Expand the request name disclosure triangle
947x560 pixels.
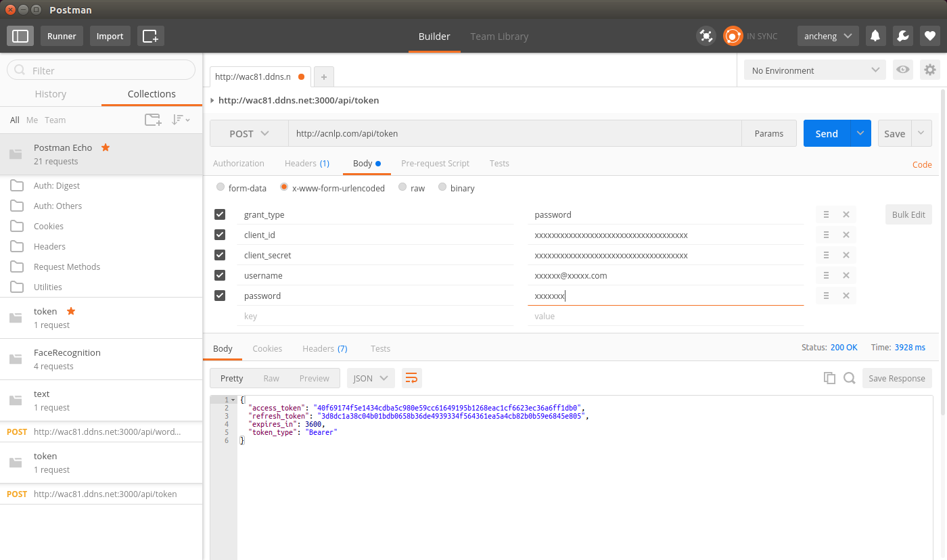tap(213, 101)
